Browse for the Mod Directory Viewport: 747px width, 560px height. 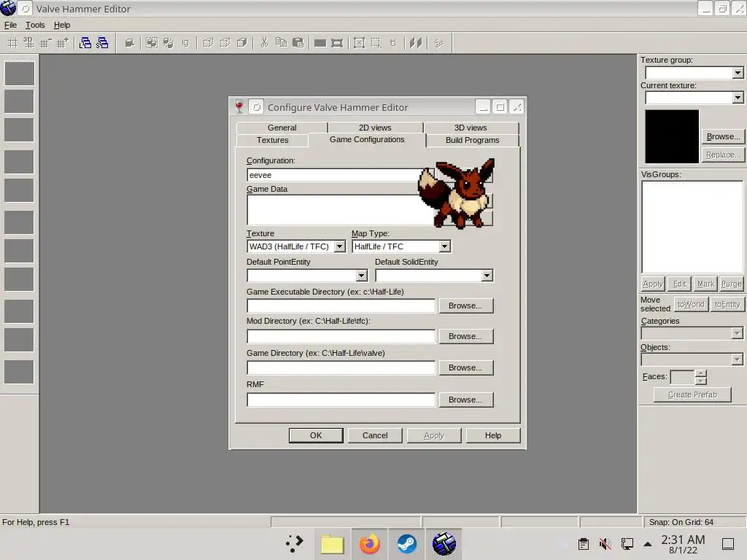click(x=465, y=336)
